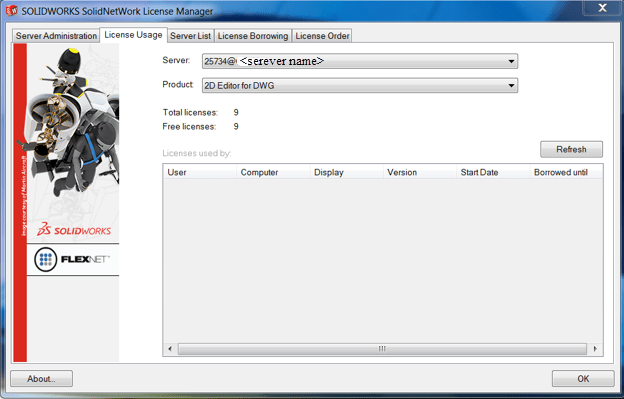
Task: Switch to the Server Administration tab
Action: pos(56,36)
